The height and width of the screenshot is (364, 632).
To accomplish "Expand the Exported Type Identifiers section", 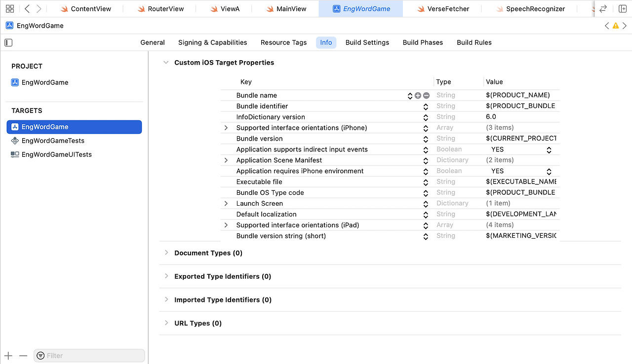I will click(166, 276).
